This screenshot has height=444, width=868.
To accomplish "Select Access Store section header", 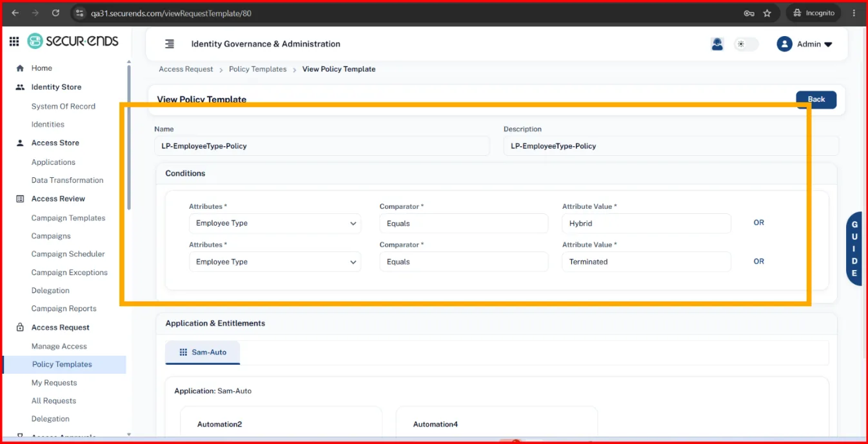I will click(x=55, y=143).
